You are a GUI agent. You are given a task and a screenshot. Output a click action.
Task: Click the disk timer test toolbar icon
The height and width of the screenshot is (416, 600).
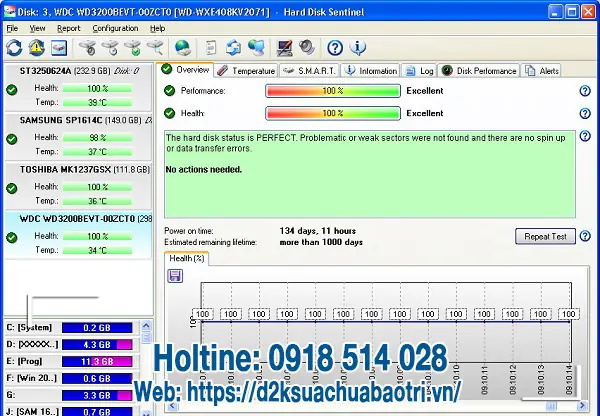tap(110, 48)
